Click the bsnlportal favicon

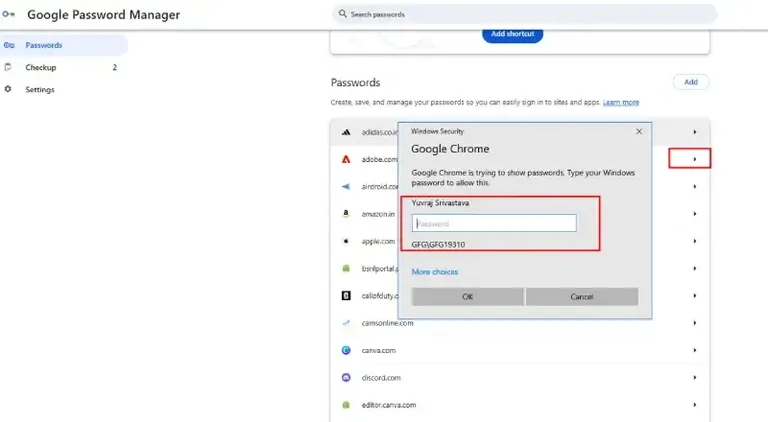(346, 268)
